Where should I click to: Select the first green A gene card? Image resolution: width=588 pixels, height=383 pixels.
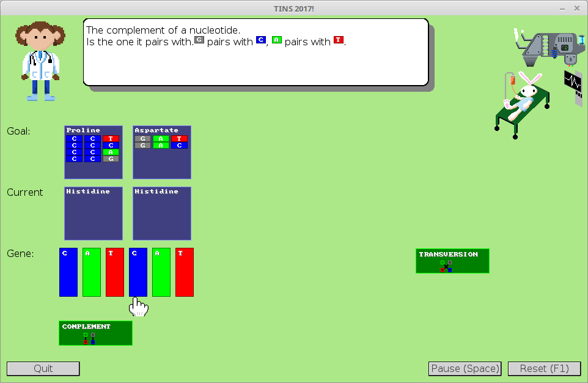tap(92, 272)
